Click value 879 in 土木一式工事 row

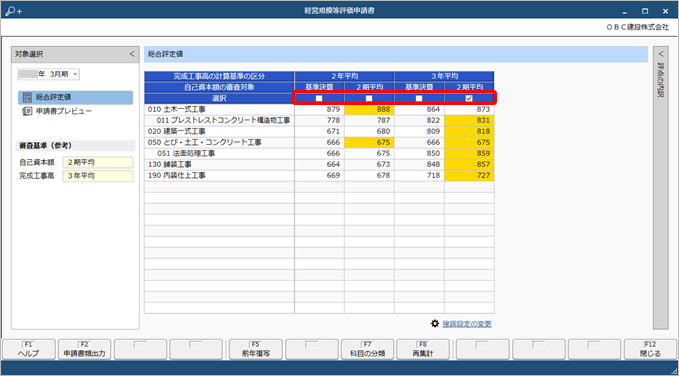(320, 109)
